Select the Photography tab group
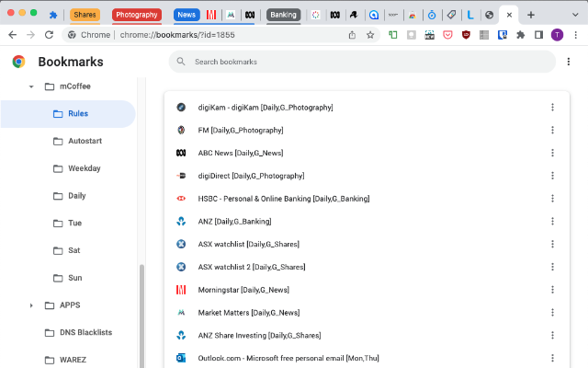Screen dimensions: 588x368 (x=136, y=15)
